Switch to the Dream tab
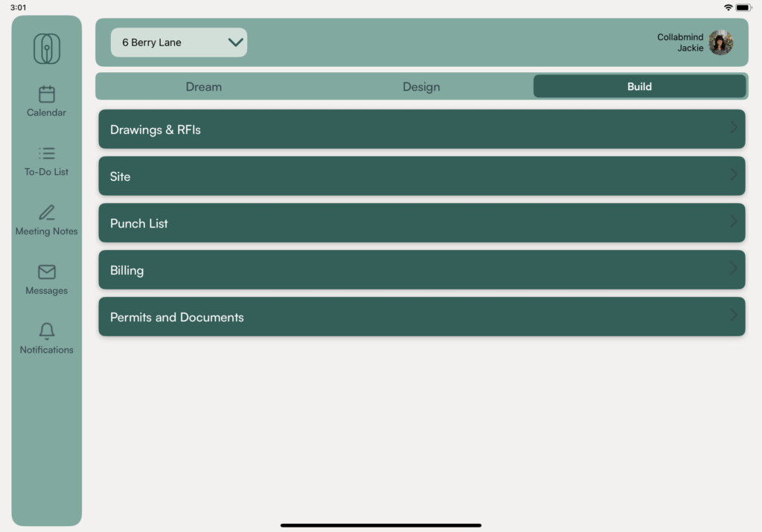 coord(204,86)
